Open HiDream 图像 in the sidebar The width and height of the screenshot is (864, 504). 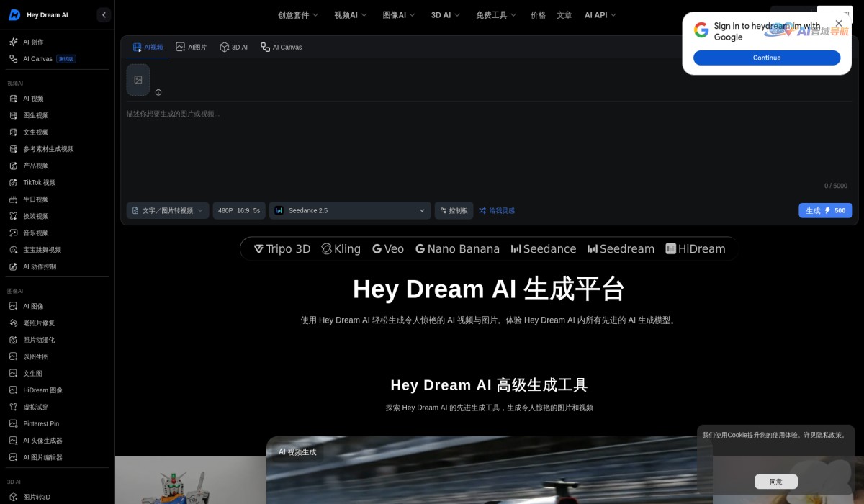click(x=58, y=390)
